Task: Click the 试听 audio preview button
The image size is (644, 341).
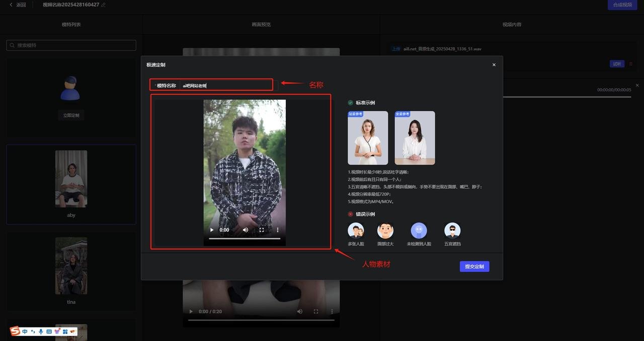Action: (x=617, y=64)
